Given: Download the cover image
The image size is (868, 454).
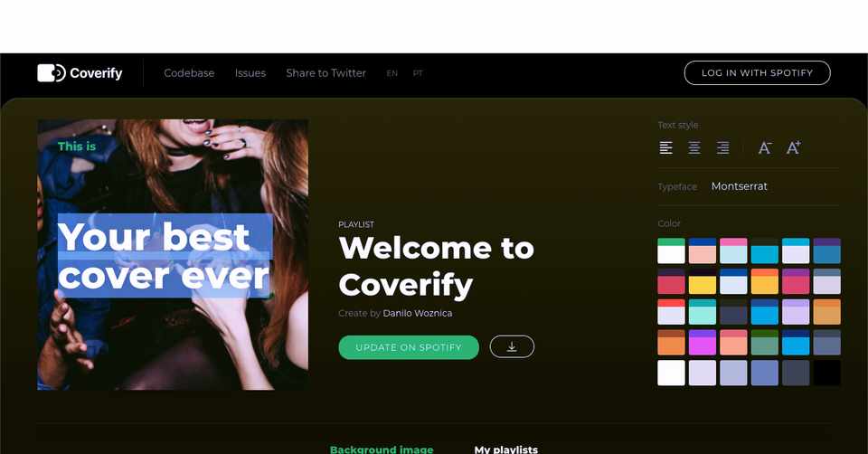Looking at the screenshot, I should pos(512,346).
